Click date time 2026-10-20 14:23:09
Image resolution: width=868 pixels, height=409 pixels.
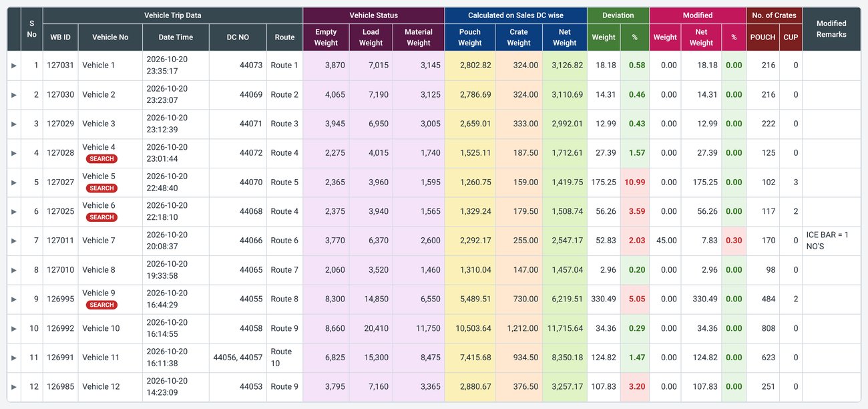point(167,387)
